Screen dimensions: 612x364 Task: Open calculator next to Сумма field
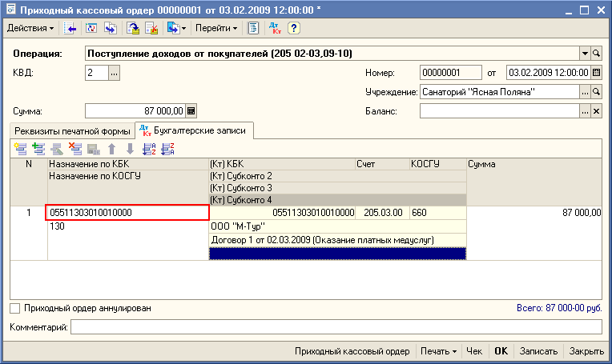(191, 111)
